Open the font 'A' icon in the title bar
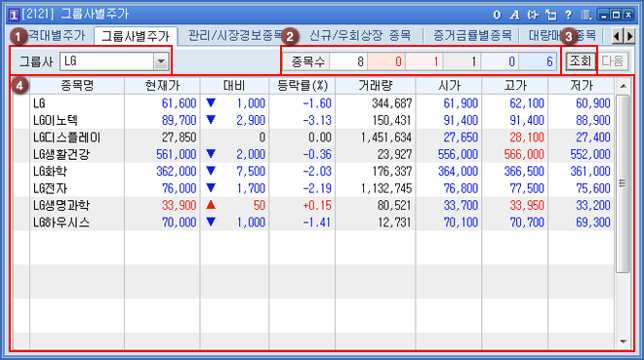The image size is (644, 360). point(514,16)
